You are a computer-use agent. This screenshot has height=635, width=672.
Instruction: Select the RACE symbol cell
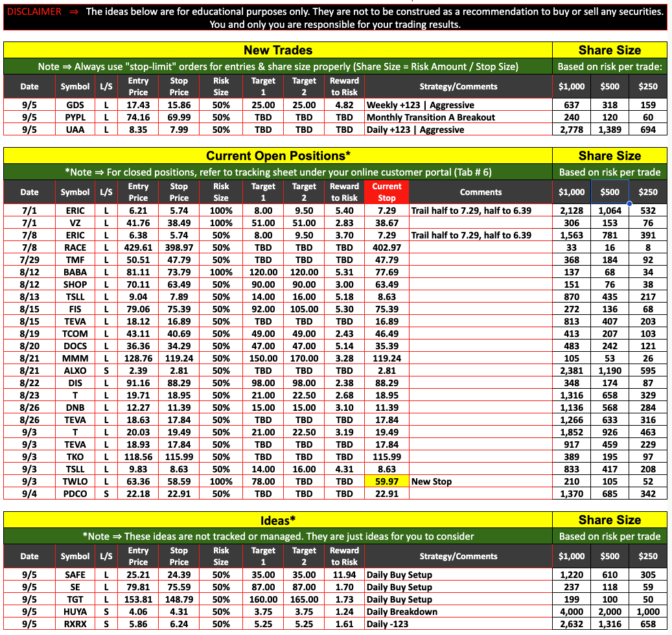[x=75, y=248]
